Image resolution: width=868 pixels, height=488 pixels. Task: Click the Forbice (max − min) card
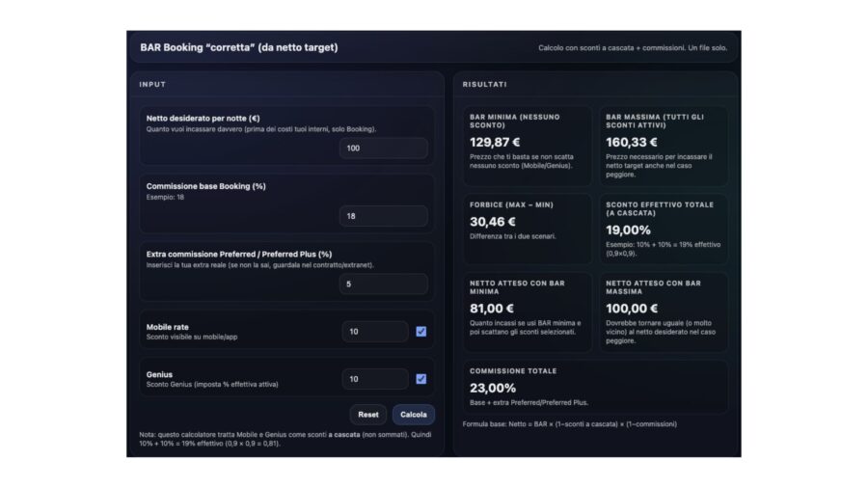pos(527,229)
